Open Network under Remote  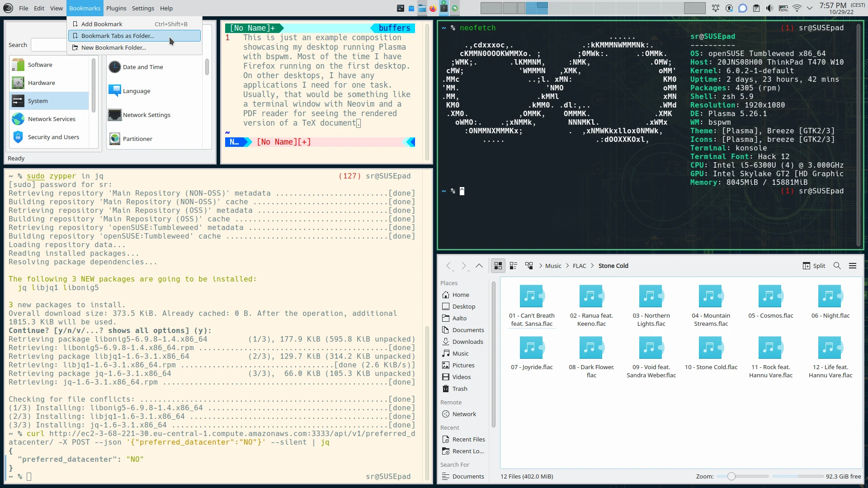click(464, 414)
